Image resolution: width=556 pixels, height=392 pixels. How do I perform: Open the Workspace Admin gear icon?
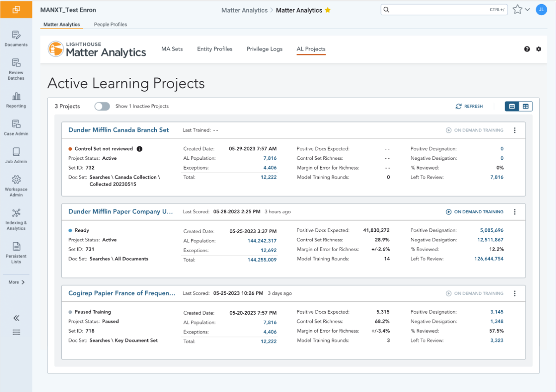click(x=16, y=179)
